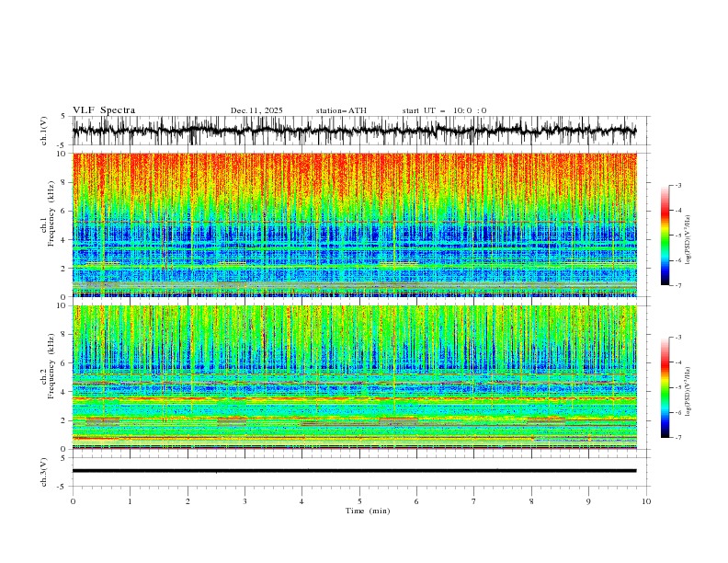
Task: Click time axis tick label "5"
Action: 359,501
